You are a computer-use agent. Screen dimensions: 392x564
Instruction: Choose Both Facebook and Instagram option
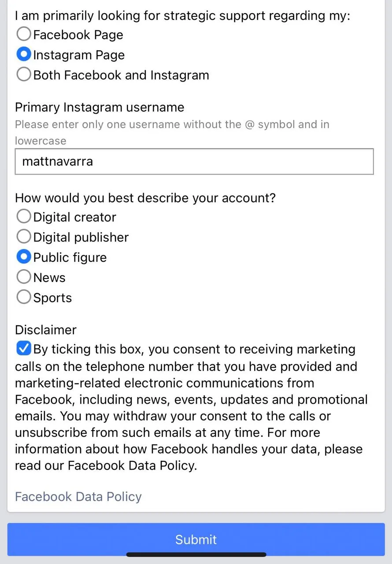tap(24, 74)
